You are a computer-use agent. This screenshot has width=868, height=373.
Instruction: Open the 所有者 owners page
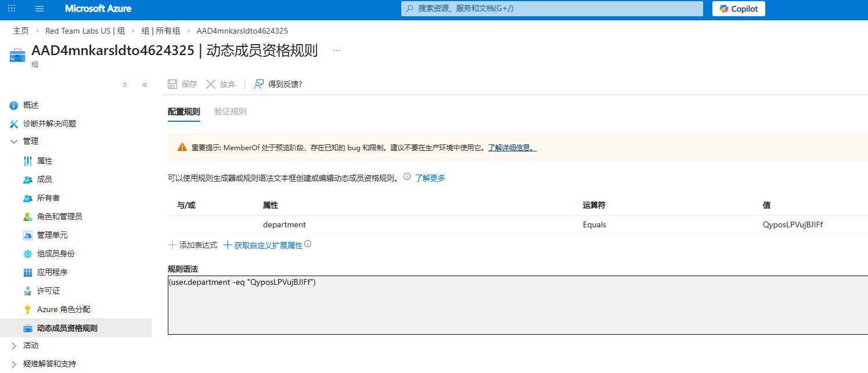(48, 198)
